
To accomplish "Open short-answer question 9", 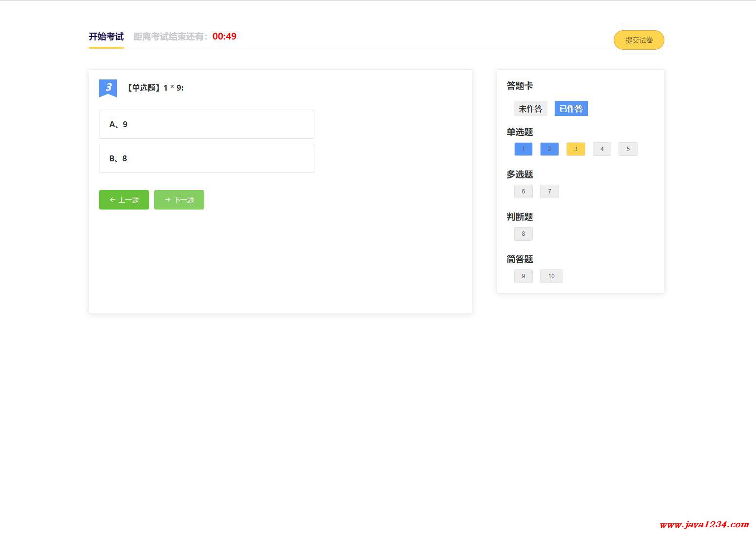I will point(523,276).
